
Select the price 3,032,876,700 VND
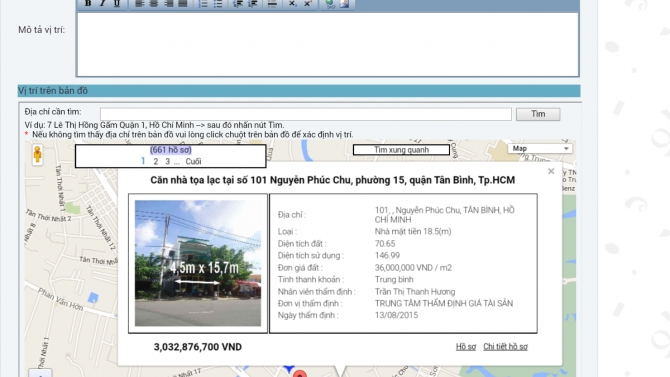pos(198,347)
